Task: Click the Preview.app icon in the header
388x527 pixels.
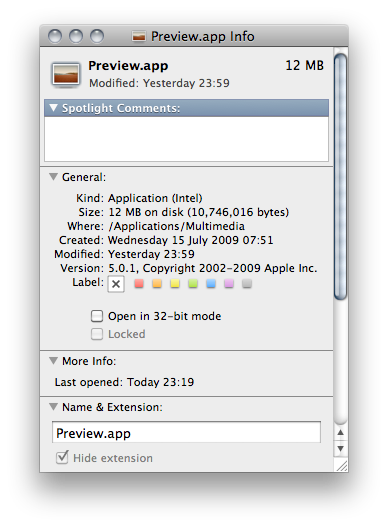Action: coord(66,75)
